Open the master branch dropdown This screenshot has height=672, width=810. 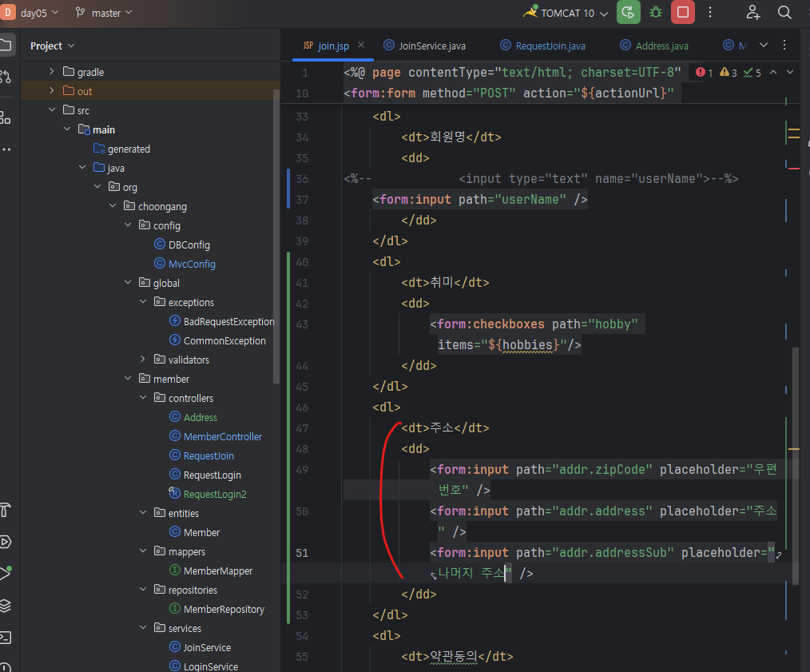104,13
